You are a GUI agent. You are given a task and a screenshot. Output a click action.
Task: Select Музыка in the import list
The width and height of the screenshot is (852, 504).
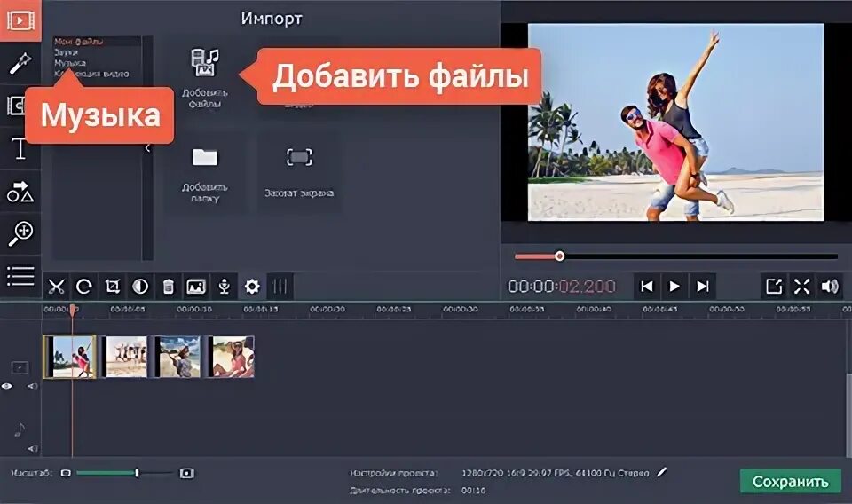pyautogui.click(x=70, y=63)
